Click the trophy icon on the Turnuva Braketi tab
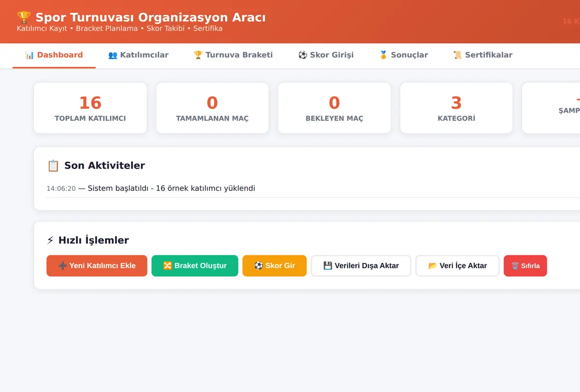 coord(198,55)
